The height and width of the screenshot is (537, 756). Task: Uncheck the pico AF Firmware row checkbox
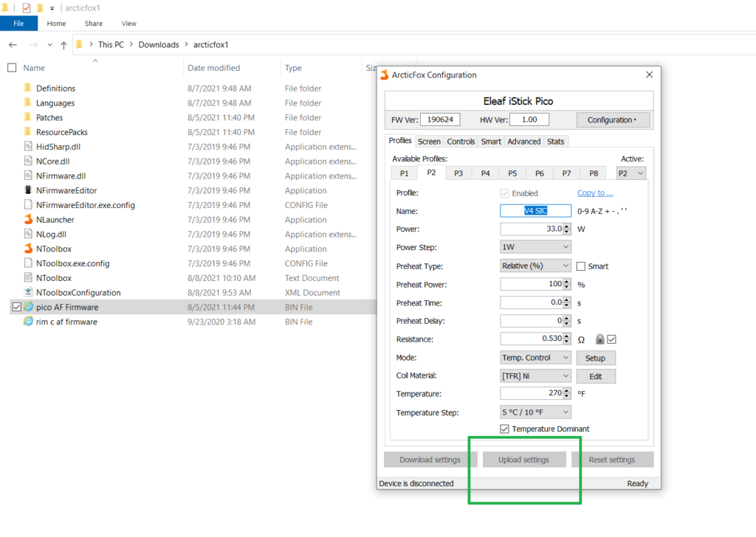pos(17,307)
